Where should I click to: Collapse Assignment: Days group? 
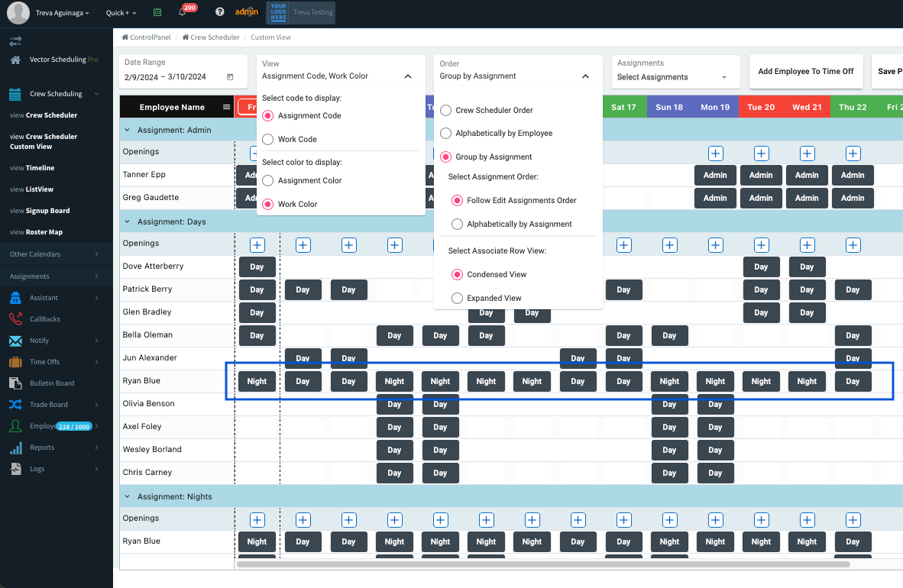pyautogui.click(x=128, y=221)
